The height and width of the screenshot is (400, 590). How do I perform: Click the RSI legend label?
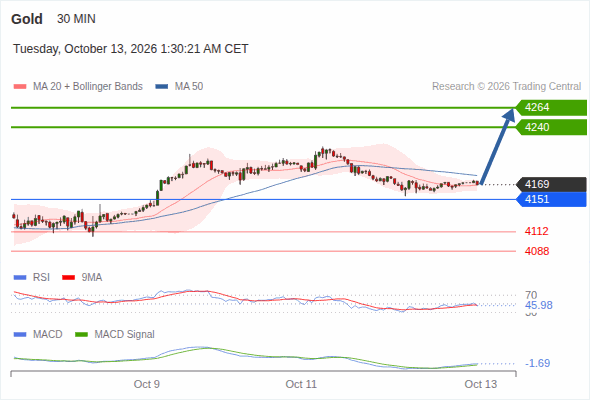pos(41,277)
